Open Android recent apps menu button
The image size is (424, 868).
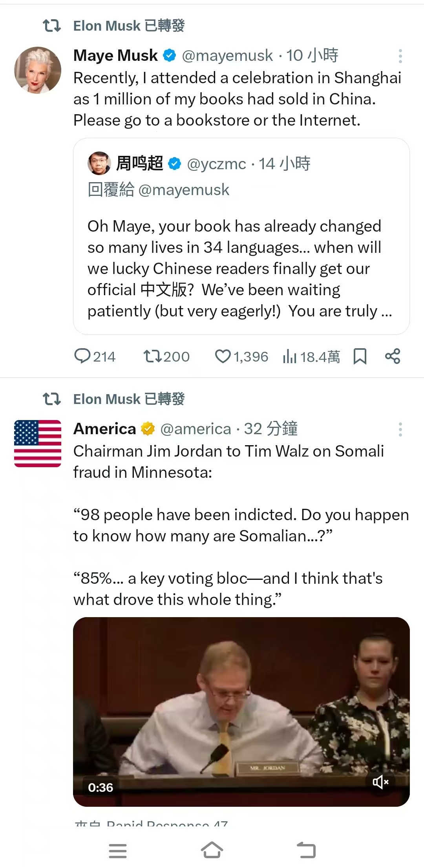pyautogui.click(x=118, y=851)
